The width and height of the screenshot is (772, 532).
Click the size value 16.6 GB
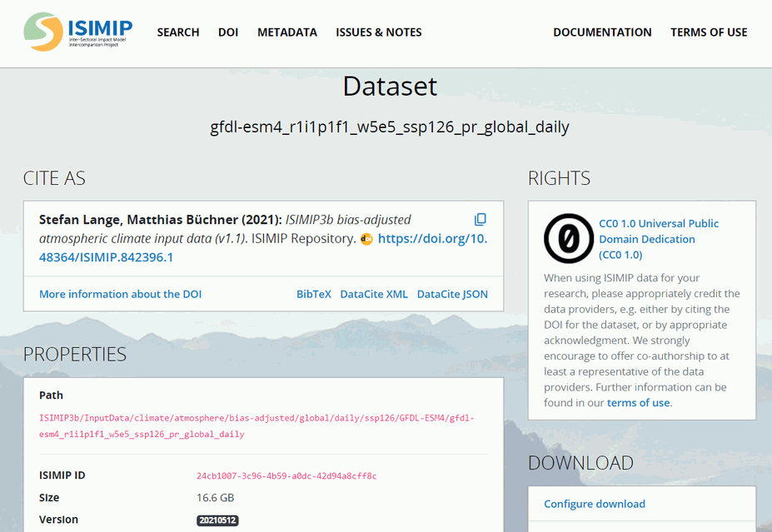(x=215, y=498)
